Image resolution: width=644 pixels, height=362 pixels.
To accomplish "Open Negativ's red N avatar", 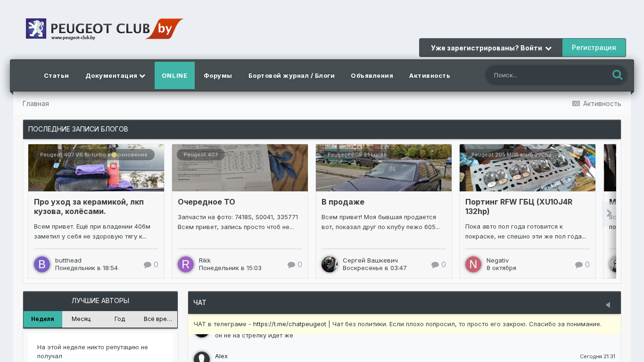I will (473, 264).
